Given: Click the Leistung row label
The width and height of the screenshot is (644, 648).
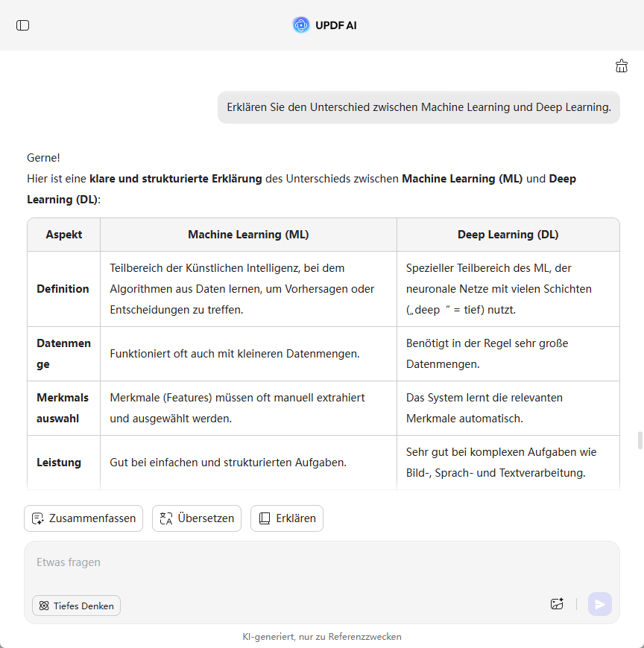Looking at the screenshot, I should (59, 463).
